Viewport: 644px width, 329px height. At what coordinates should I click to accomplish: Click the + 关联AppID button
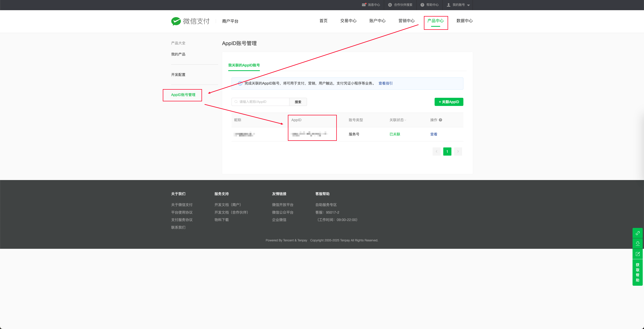(x=449, y=102)
